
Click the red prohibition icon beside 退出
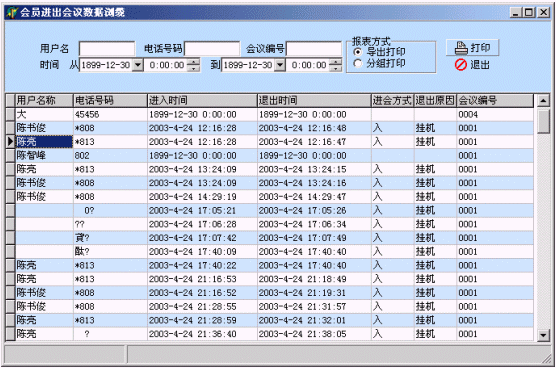[461, 65]
